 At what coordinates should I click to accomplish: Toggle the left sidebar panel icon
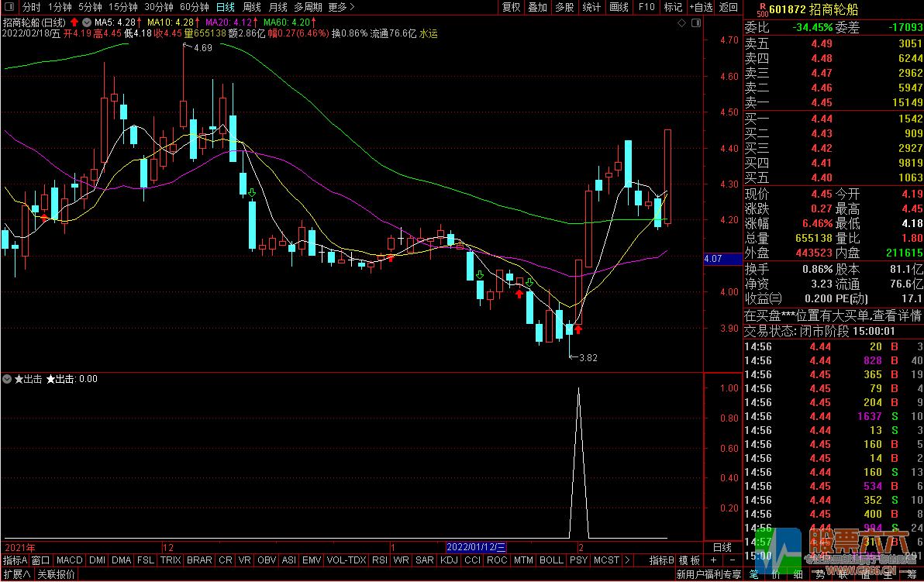(9, 7)
